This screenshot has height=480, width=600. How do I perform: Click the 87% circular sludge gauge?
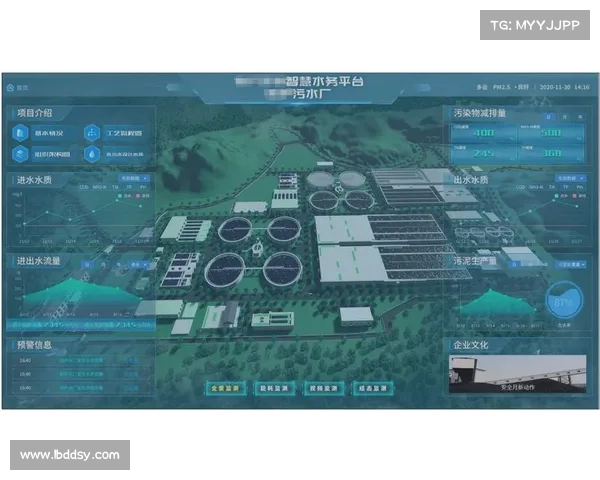click(564, 301)
